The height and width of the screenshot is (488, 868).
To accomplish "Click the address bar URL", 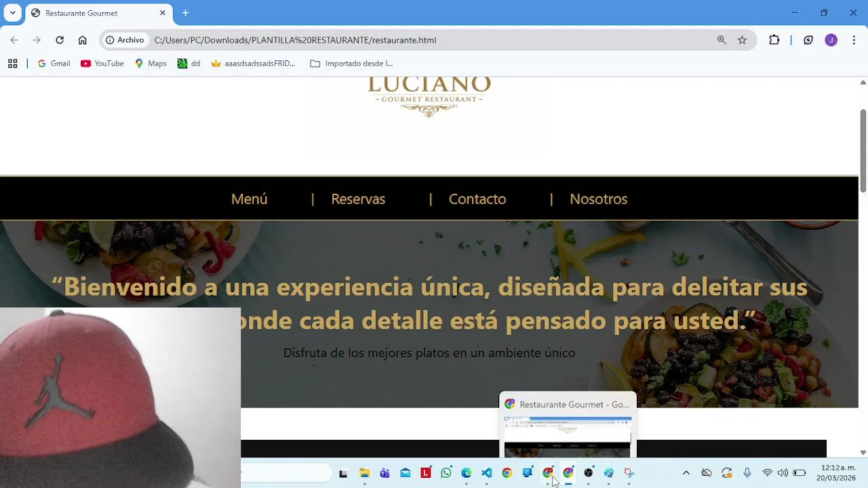I will pyautogui.click(x=295, y=40).
